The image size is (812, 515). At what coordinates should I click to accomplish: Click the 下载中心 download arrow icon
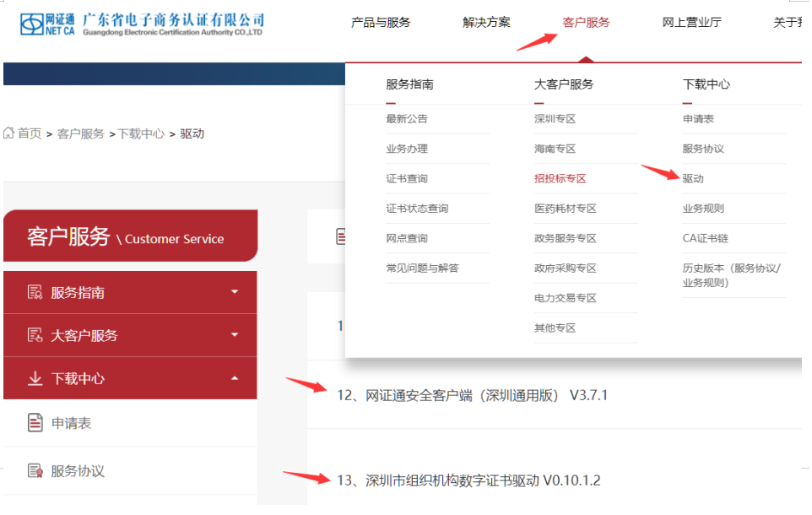[x=35, y=379]
